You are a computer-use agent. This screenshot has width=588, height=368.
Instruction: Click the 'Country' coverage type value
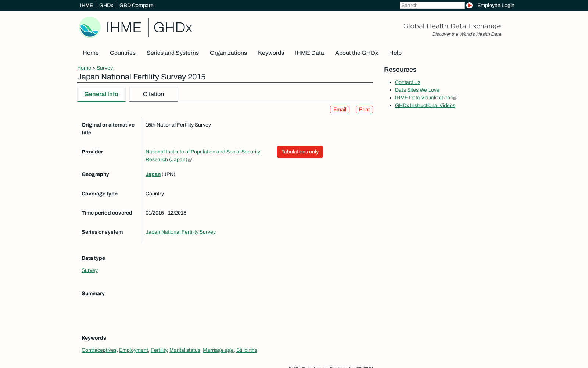tap(155, 194)
